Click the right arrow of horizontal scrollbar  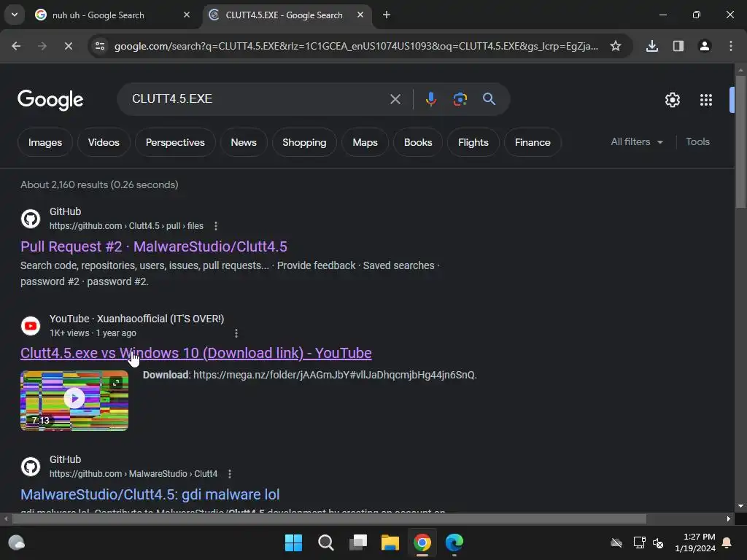[729, 518]
